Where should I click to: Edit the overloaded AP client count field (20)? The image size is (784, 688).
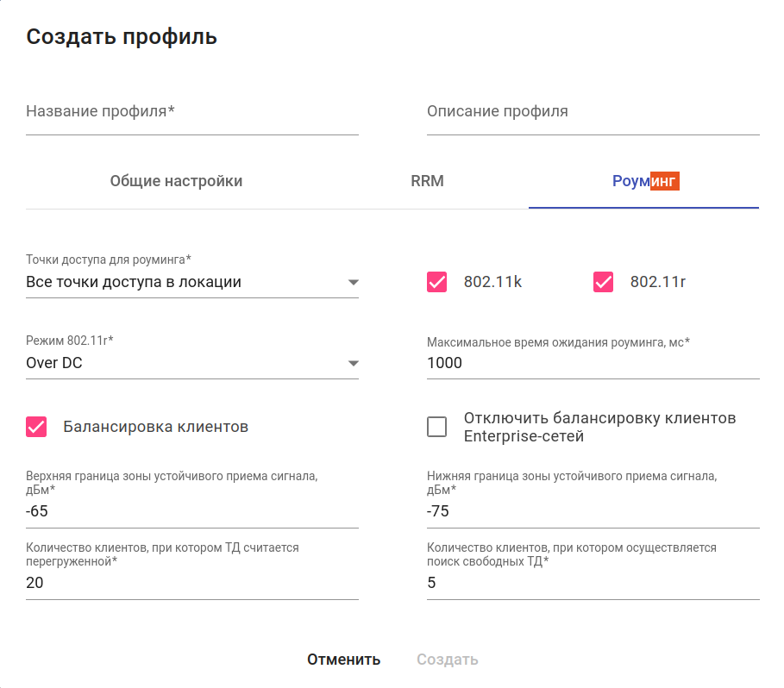[x=191, y=584]
